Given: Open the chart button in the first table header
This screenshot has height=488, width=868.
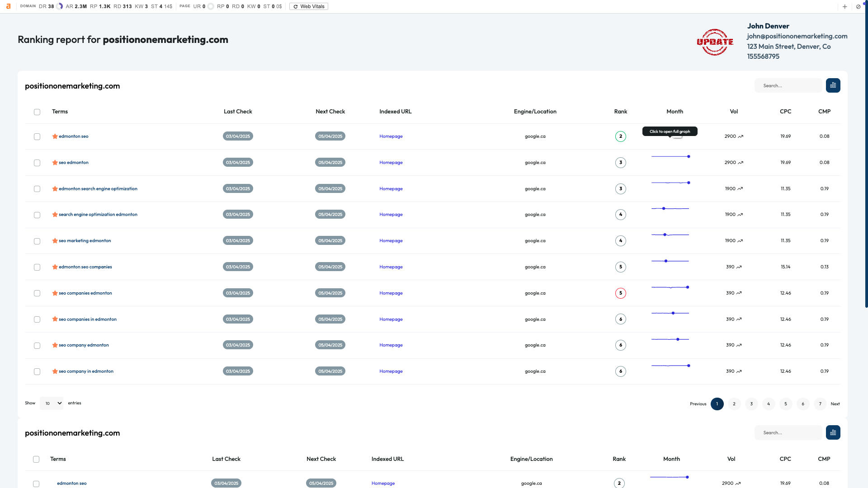Looking at the screenshot, I should [x=833, y=85].
